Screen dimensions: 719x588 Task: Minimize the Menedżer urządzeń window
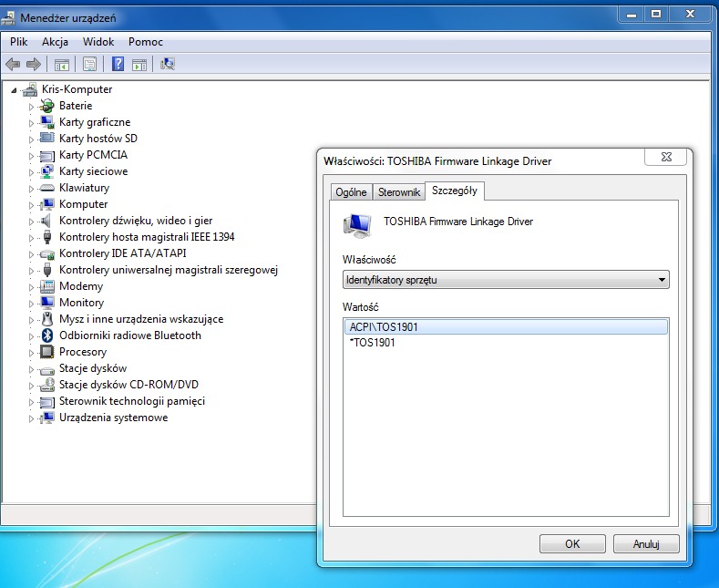pyautogui.click(x=632, y=15)
